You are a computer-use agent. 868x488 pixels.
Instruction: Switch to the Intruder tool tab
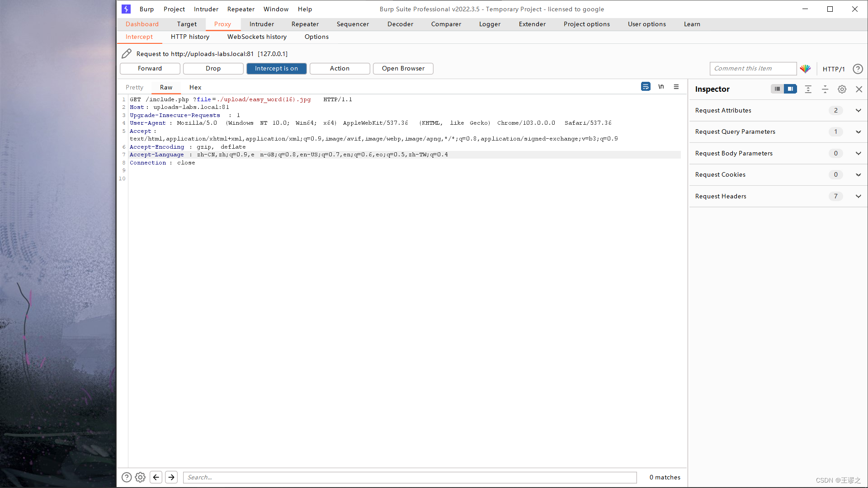[261, 24]
